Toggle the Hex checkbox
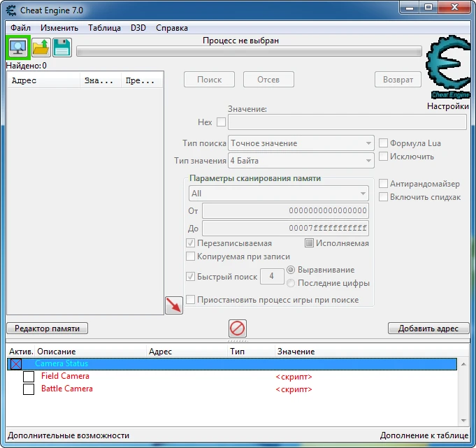Image resolution: width=476 pixels, height=448 pixels. 221,122
